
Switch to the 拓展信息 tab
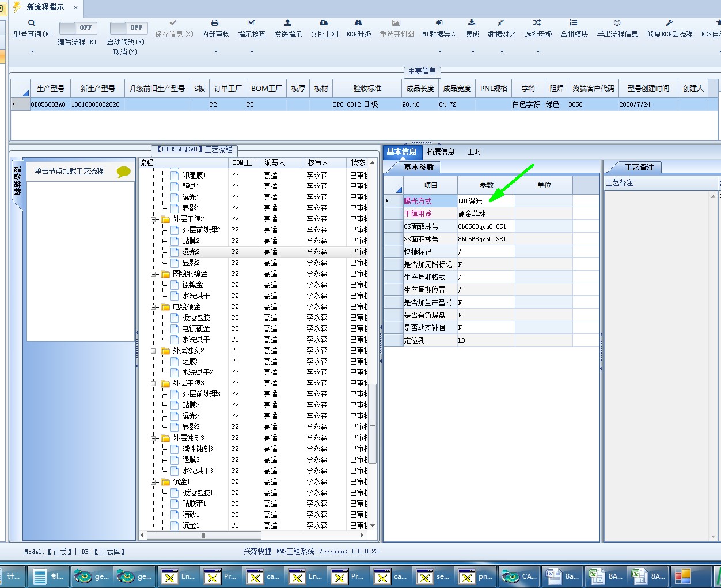(441, 152)
